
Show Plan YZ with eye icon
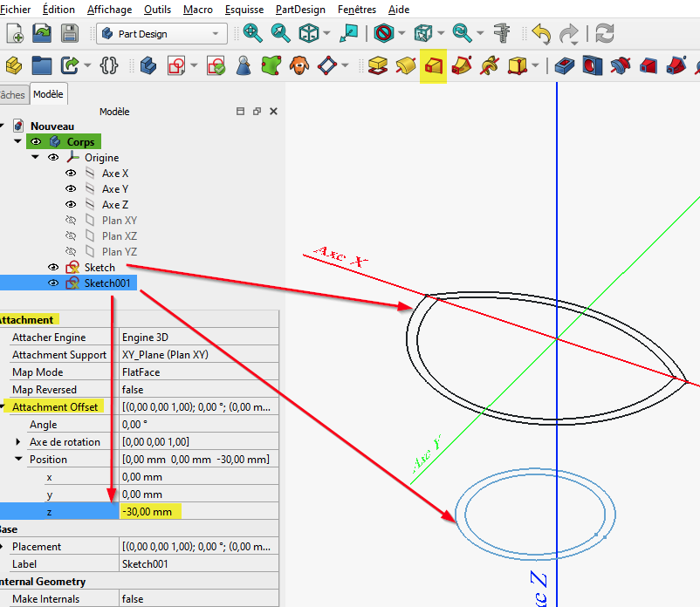[71, 251]
